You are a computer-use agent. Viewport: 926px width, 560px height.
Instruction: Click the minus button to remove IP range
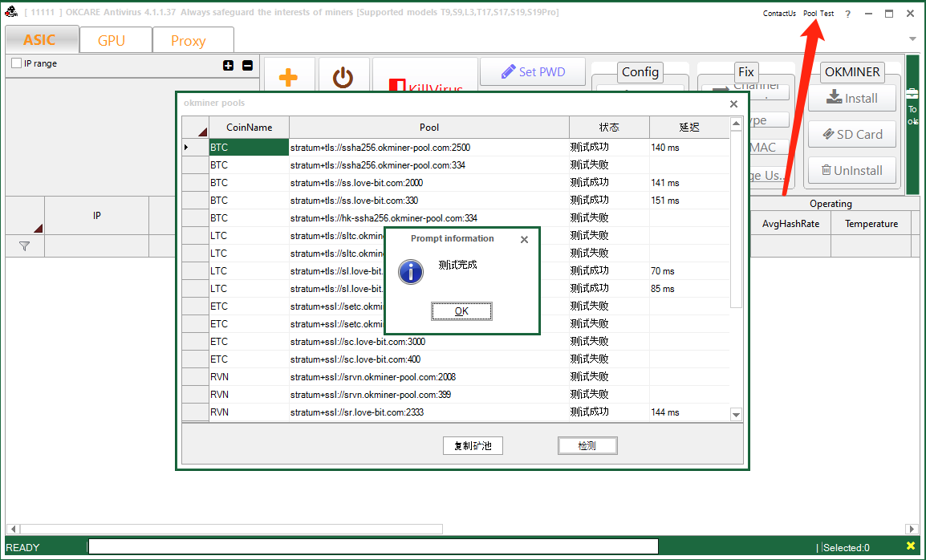247,63
